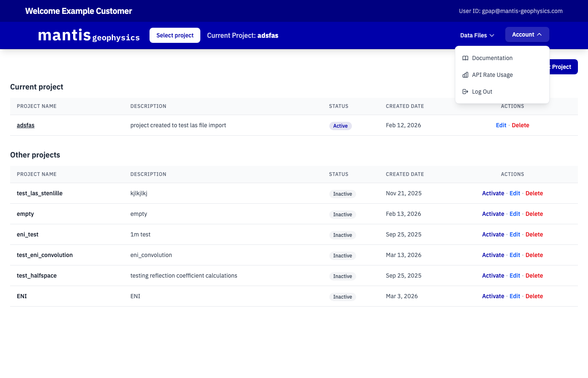Click the mantis geophysics logo
Image resolution: width=588 pixels, height=378 pixels.
(89, 35)
